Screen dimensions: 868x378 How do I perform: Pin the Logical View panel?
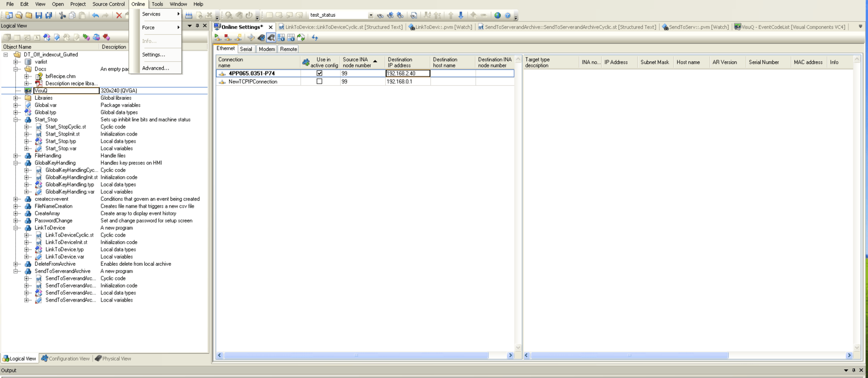(197, 25)
